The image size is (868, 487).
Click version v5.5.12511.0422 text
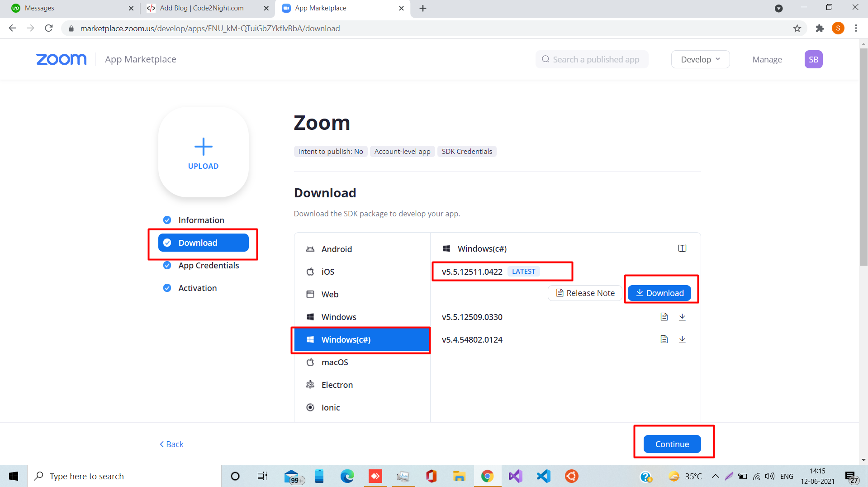pos(472,272)
